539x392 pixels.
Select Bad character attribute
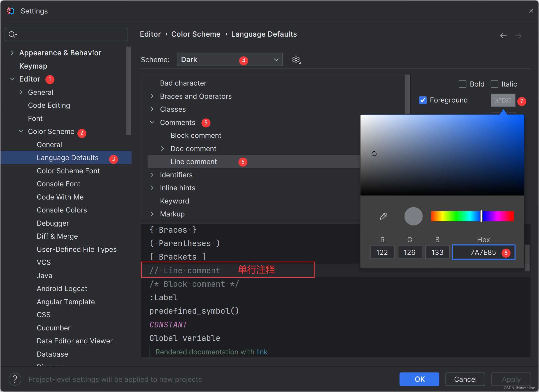click(x=183, y=83)
